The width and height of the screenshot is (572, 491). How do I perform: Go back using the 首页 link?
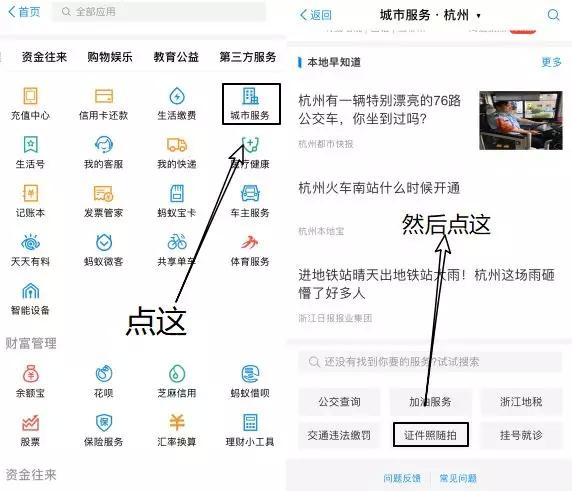24,12
